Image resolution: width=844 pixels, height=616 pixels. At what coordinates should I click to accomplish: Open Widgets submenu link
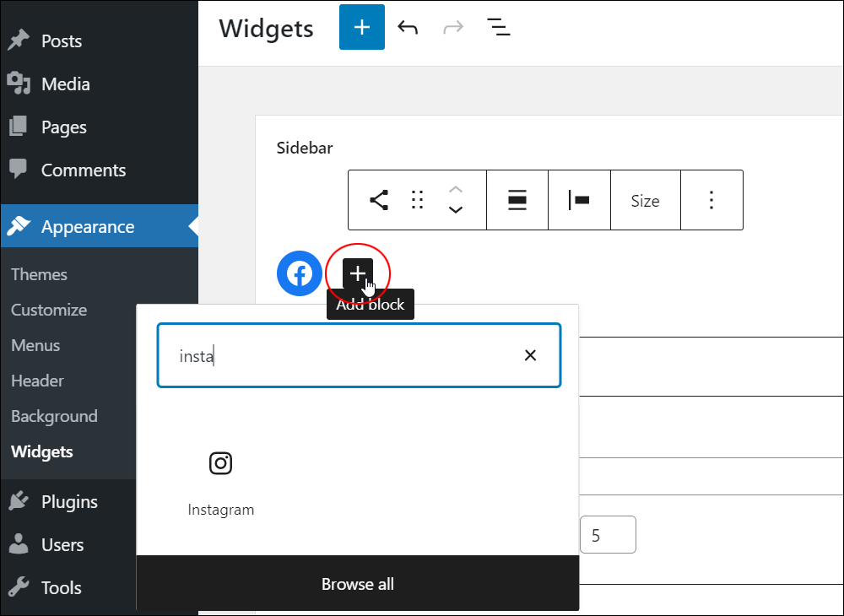coord(42,452)
